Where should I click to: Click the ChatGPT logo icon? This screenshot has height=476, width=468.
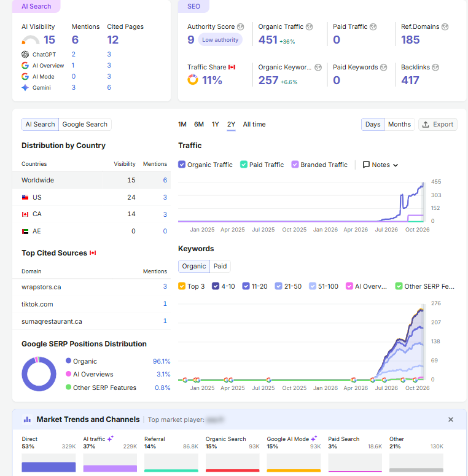pyautogui.click(x=25, y=54)
